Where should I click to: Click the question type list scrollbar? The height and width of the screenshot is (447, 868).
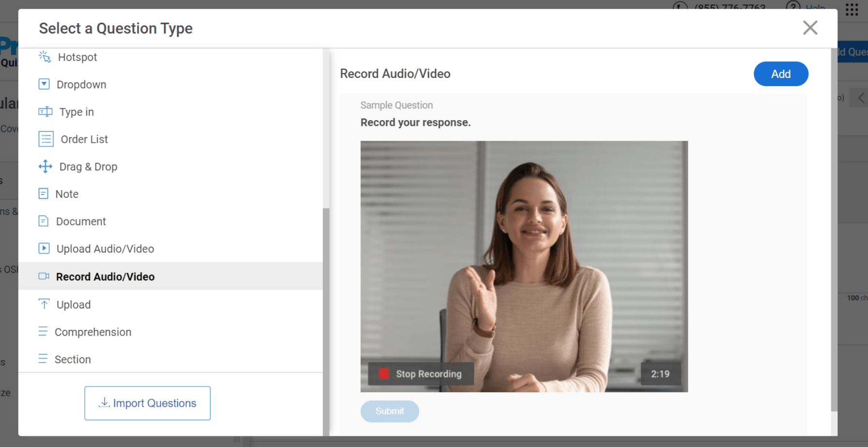pyautogui.click(x=326, y=290)
